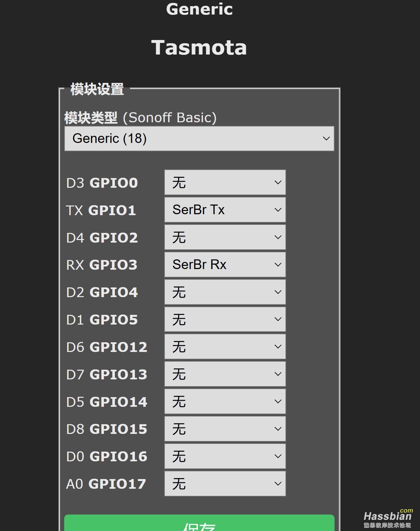Click the chevron arrow of GPIO0 dropdown

278,183
